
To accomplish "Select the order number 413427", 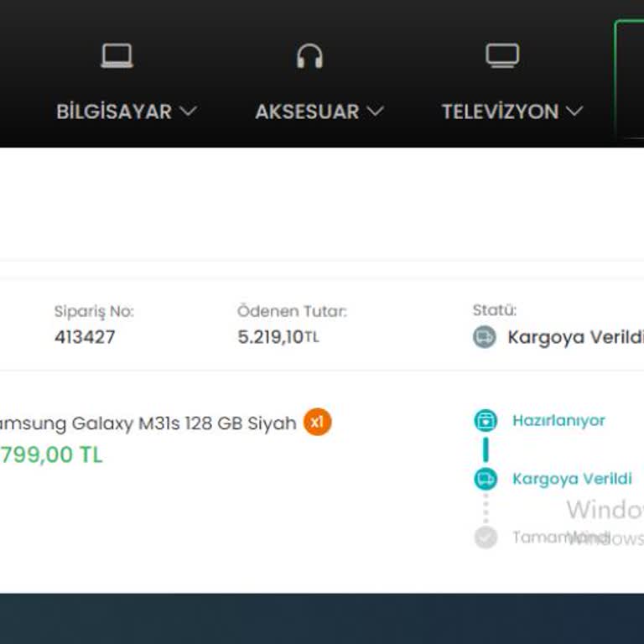I will click(85, 337).
